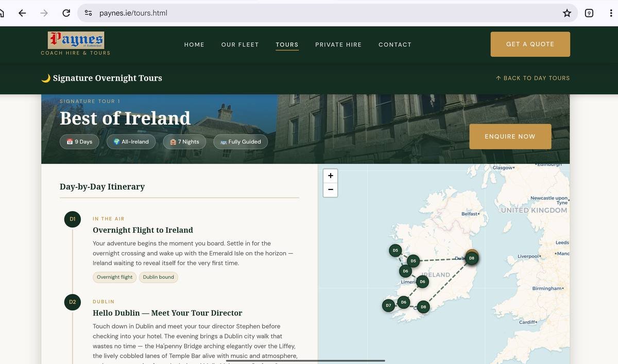Click the Hello Dublin — Meet Your Tour Director heading
The height and width of the screenshot is (364, 618).
click(167, 313)
